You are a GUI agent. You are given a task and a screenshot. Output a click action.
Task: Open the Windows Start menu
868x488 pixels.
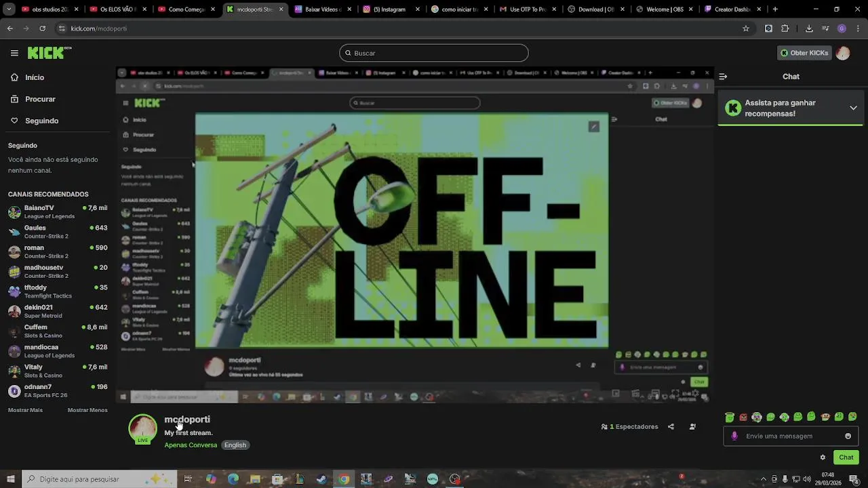(x=10, y=479)
